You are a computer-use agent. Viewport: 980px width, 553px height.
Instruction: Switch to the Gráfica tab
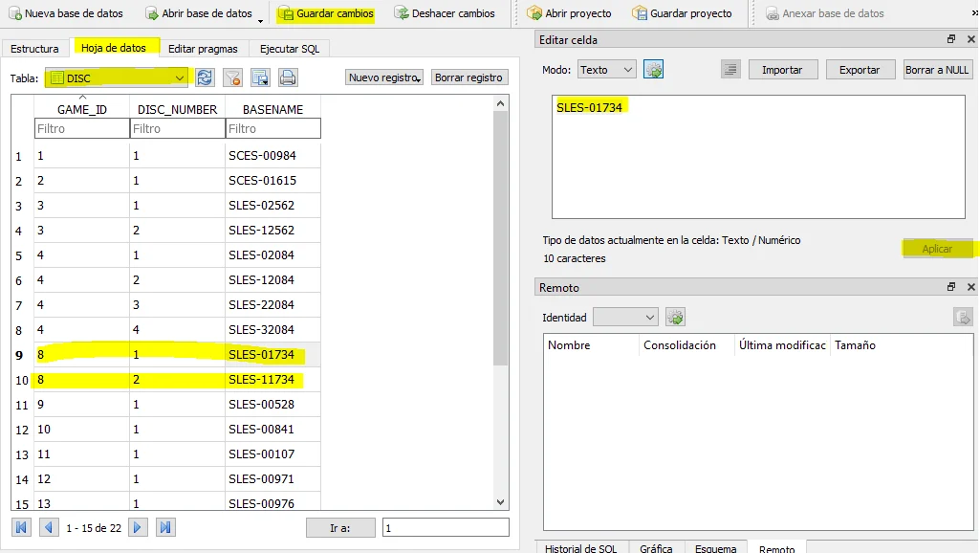point(656,546)
